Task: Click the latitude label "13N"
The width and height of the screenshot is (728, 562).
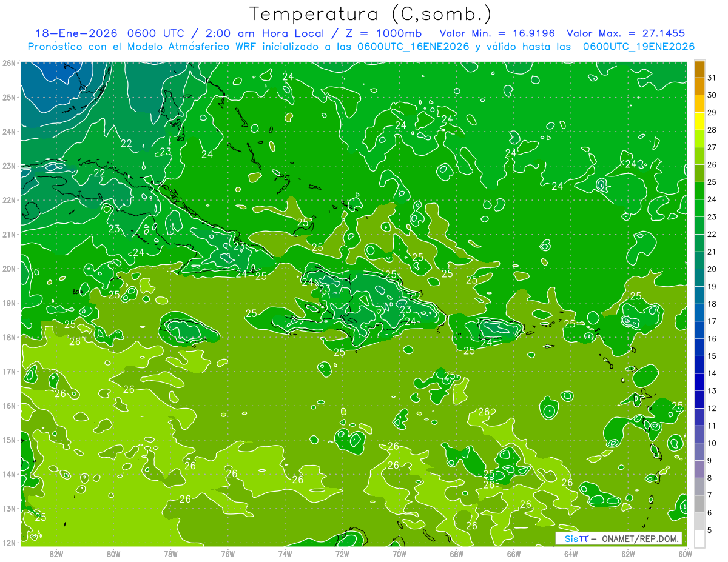Action: [9, 508]
